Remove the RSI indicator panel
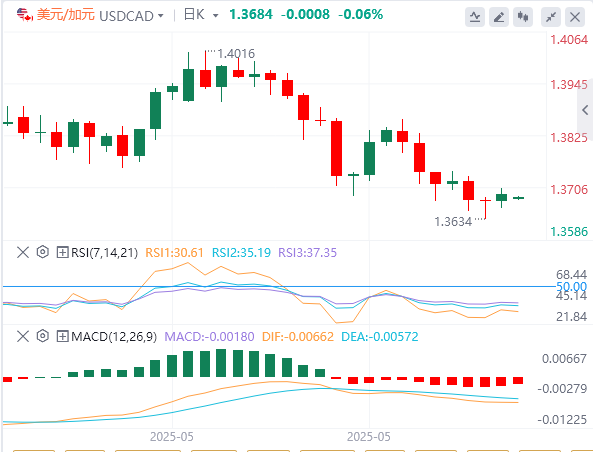Image resolution: width=593 pixels, height=452 pixels. 23,252
